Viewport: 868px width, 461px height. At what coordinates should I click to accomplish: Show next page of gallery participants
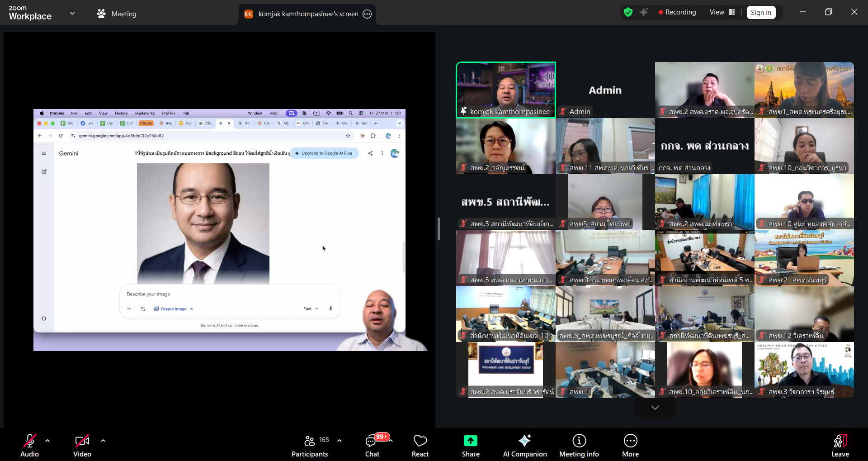click(655, 408)
